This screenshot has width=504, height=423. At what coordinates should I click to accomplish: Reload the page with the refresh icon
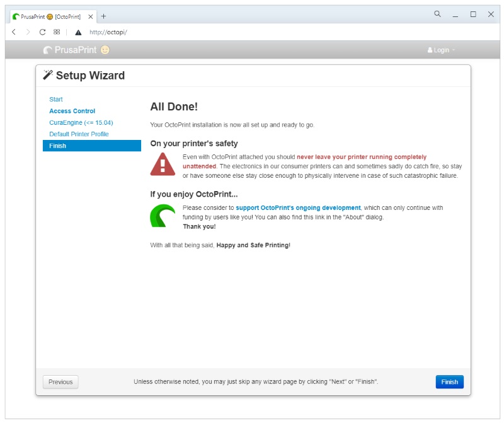click(42, 32)
